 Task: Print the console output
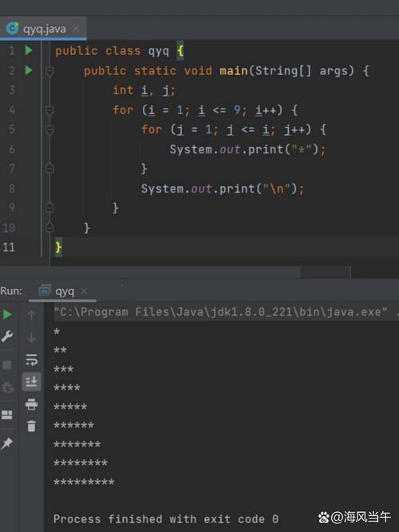(x=32, y=404)
